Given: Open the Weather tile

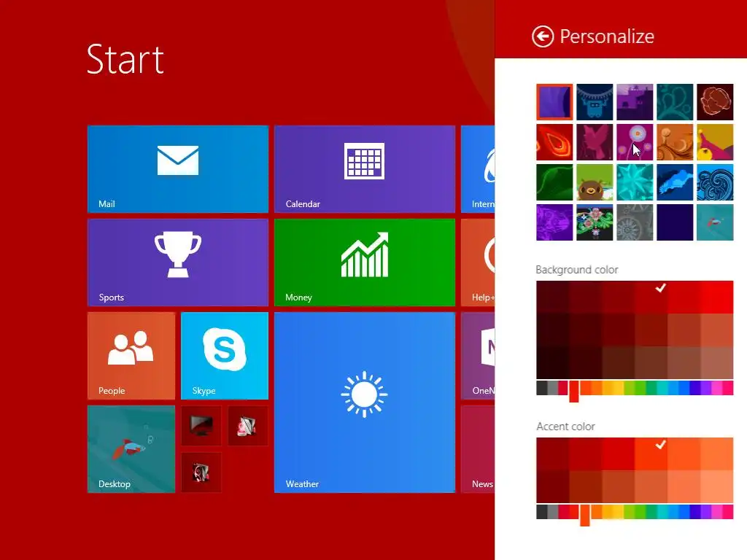Looking at the screenshot, I should (x=365, y=402).
